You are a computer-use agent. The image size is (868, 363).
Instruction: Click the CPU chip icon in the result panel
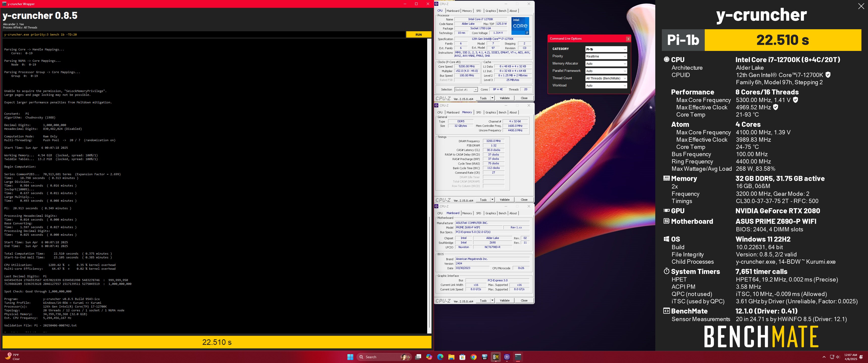666,59
